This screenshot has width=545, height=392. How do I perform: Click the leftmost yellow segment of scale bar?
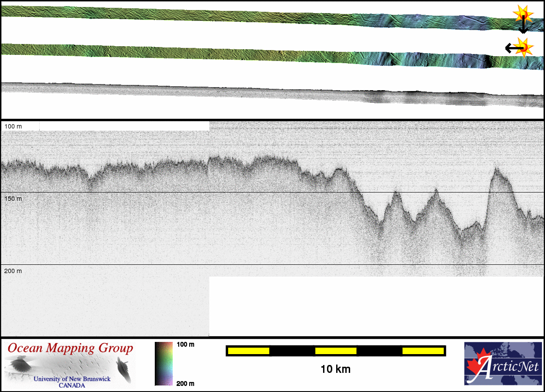(249, 351)
